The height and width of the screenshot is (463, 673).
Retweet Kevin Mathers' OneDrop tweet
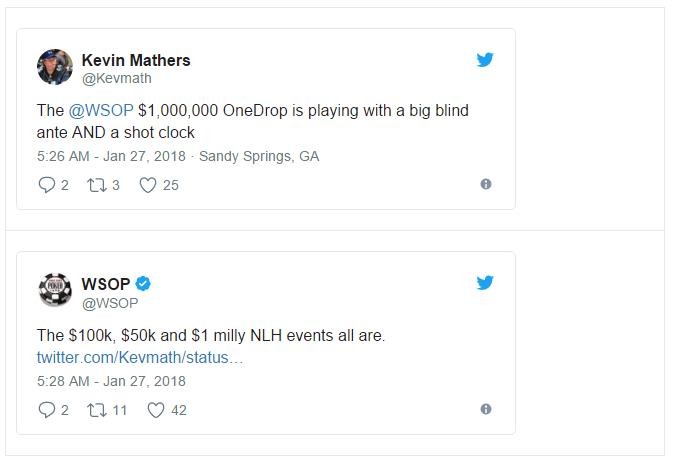point(96,185)
